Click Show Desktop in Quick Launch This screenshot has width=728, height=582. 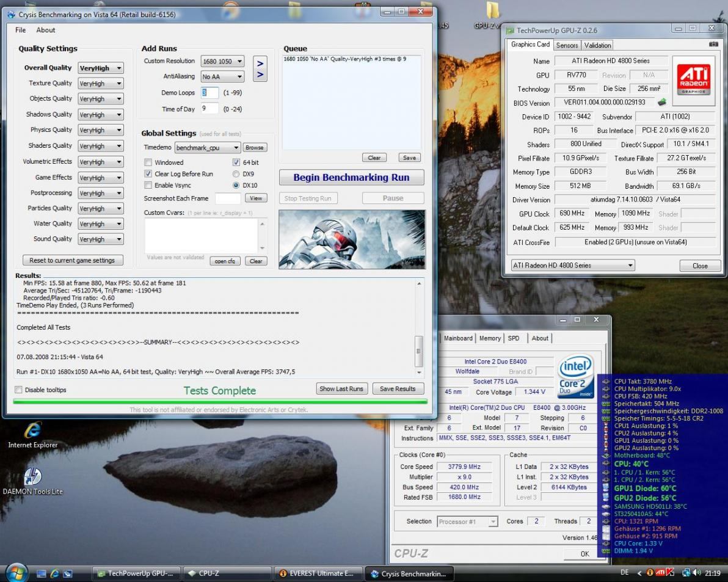pos(42,573)
